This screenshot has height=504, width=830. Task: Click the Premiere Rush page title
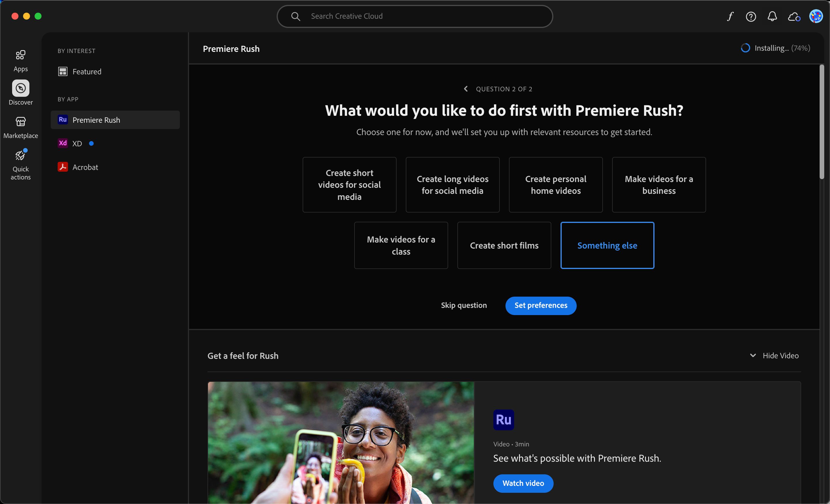[231, 49]
